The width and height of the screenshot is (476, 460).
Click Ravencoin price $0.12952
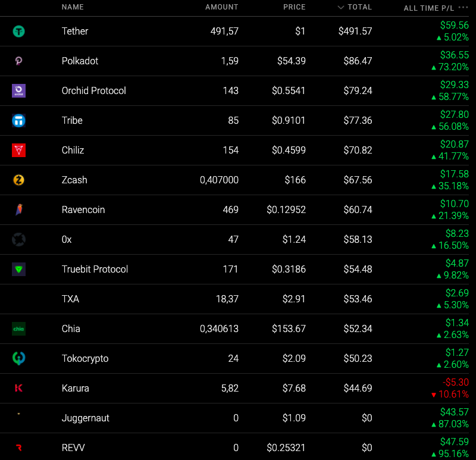286,210
